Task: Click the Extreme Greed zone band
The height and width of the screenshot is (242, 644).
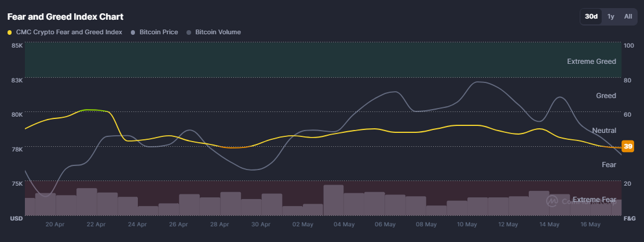Action: click(x=324, y=60)
